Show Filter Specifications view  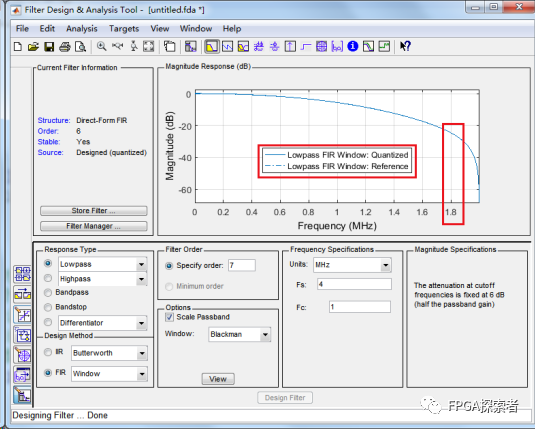coord(190,46)
